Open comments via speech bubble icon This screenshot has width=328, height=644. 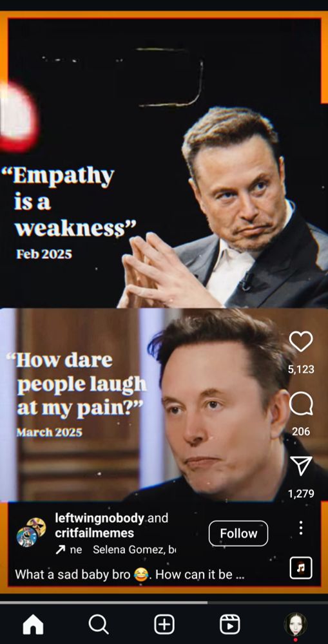click(x=301, y=404)
